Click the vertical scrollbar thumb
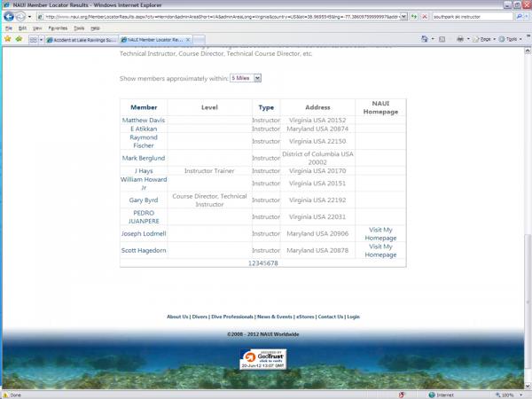Screen dimensions: 532x399 tap(528, 302)
